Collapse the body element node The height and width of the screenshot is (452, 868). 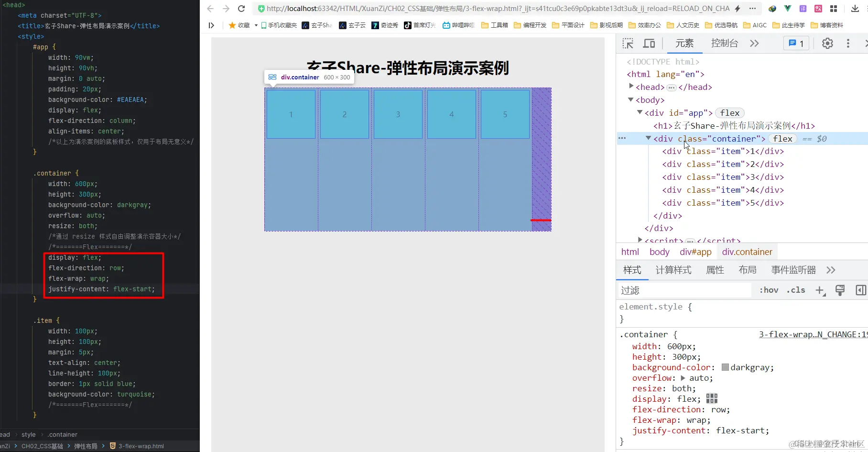631,99
